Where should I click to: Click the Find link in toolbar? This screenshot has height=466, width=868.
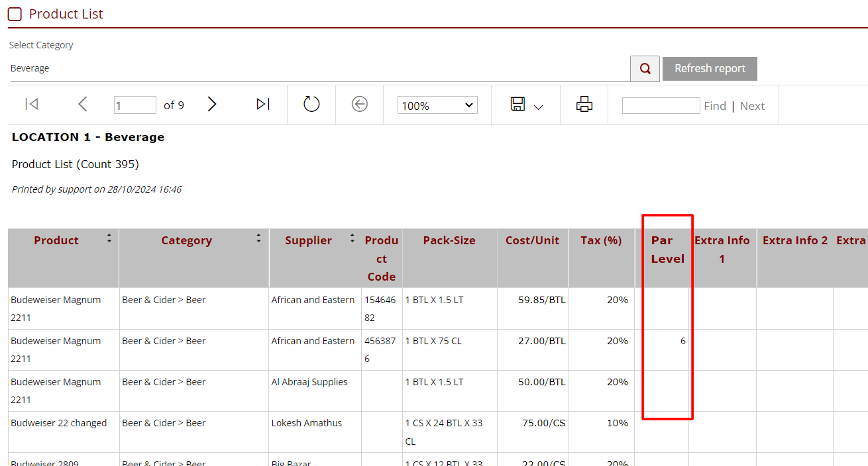click(x=715, y=106)
